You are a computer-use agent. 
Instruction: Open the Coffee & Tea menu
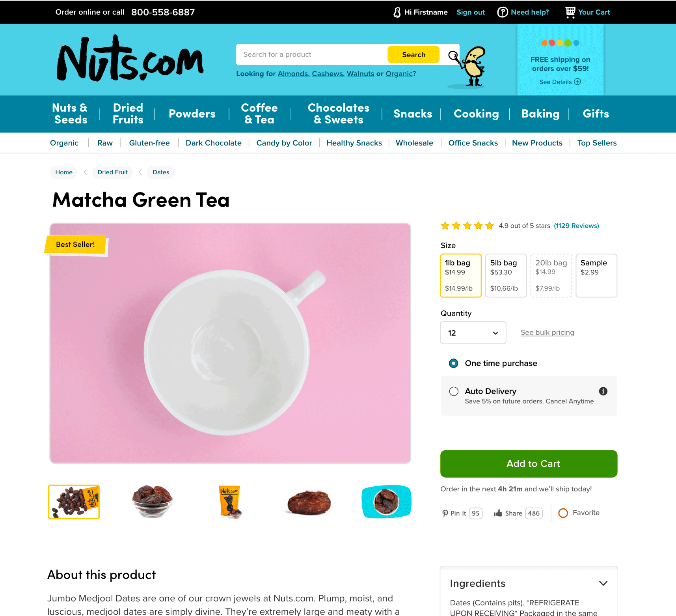[x=259, y=114]
